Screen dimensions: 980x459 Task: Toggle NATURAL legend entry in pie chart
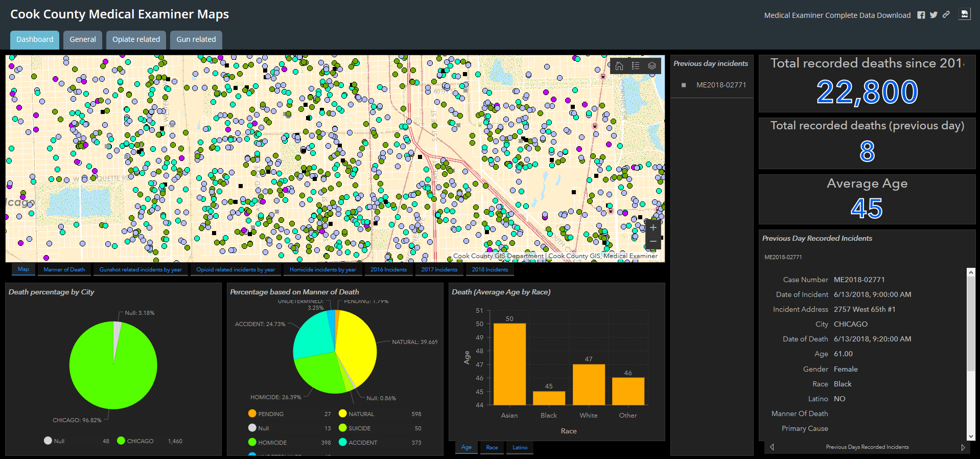pos(361,414)
